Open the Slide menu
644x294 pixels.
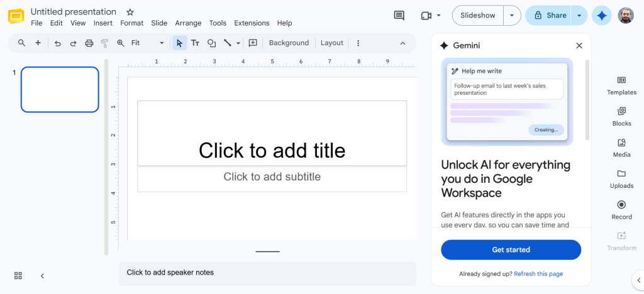pyautogui.click(x=159, y=23)
